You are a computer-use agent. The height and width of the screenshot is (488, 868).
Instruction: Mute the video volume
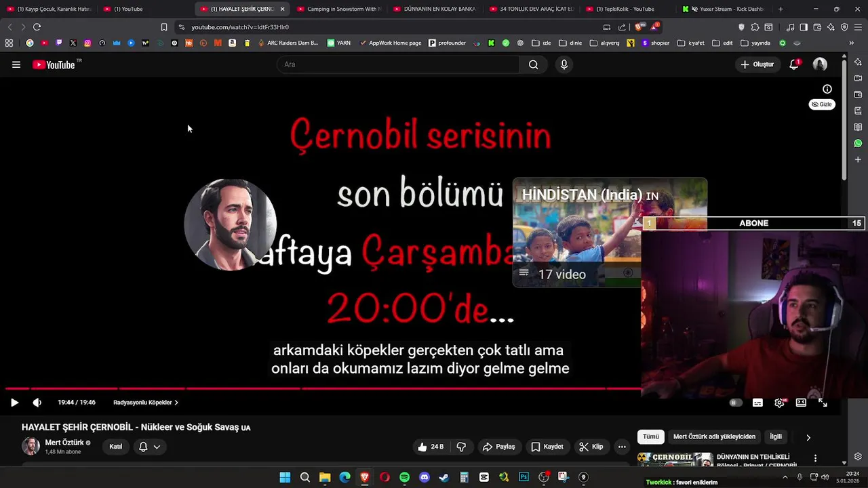(37, 403)
